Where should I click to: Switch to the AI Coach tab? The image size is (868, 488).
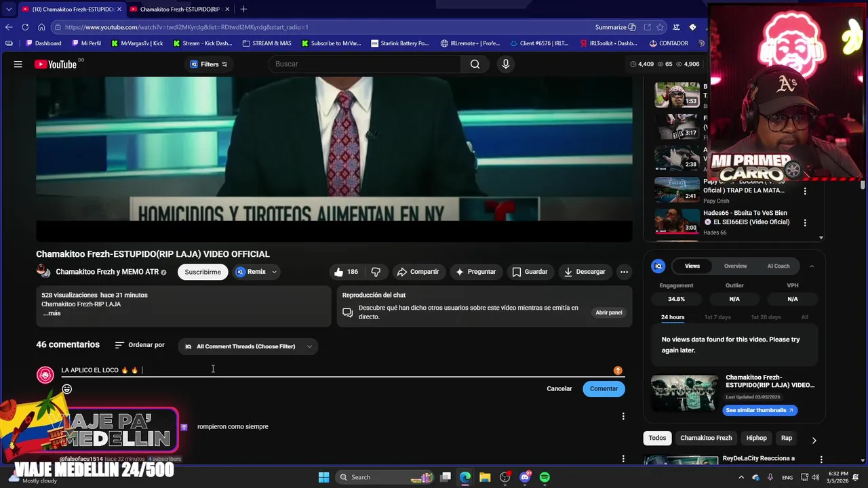[x=778, y=266]
